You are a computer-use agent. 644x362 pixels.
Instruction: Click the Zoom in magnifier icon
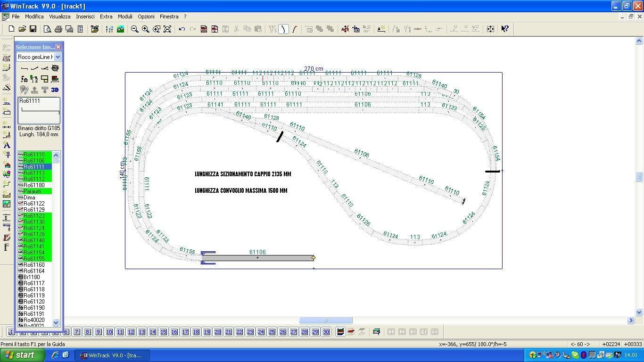(146, 29)
